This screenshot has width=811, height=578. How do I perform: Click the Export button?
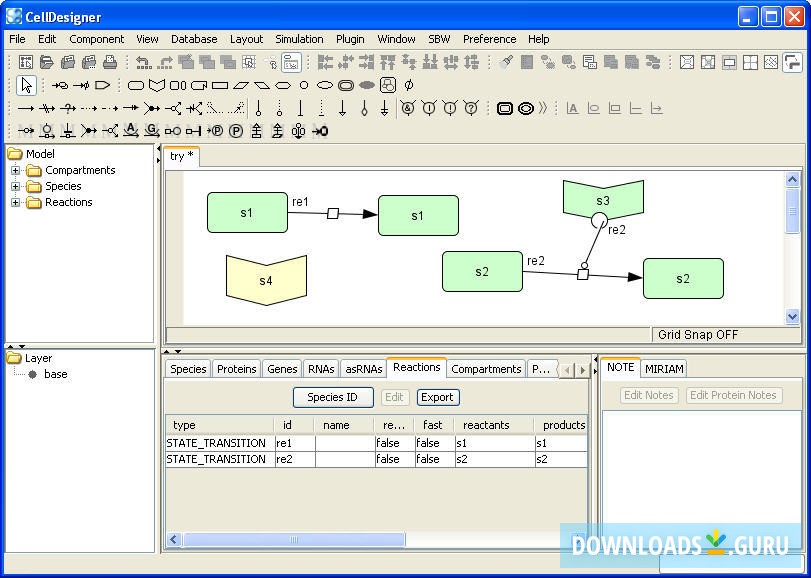click(437, 397)
